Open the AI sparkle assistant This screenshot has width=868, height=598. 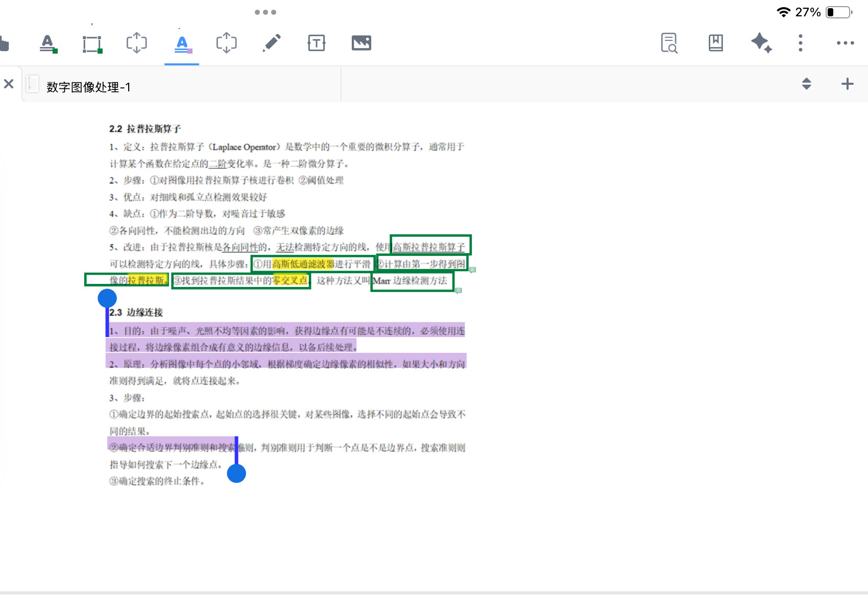pos(761,43)
